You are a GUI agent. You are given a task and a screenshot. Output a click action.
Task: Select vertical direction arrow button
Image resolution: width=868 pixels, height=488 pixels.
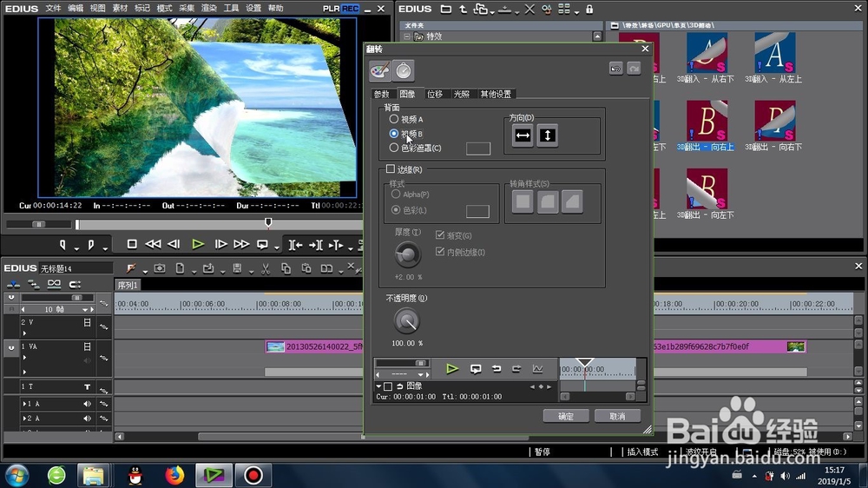click(x=548, y=135)
